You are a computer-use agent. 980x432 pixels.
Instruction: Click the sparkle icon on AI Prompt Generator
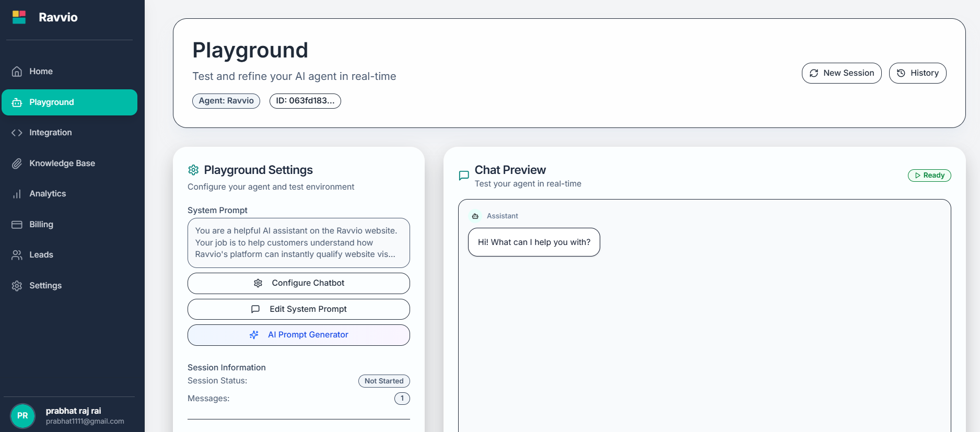[x=254, y=334]
